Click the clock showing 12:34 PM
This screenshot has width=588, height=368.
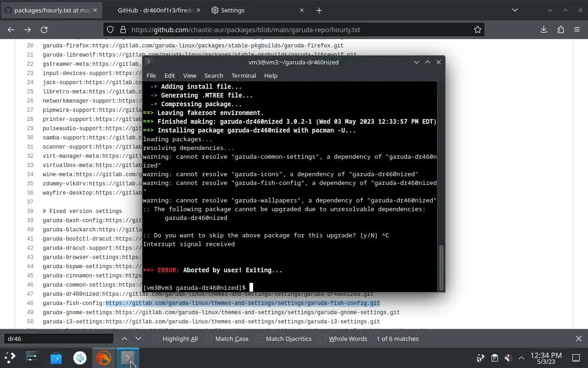click(546, 355)
